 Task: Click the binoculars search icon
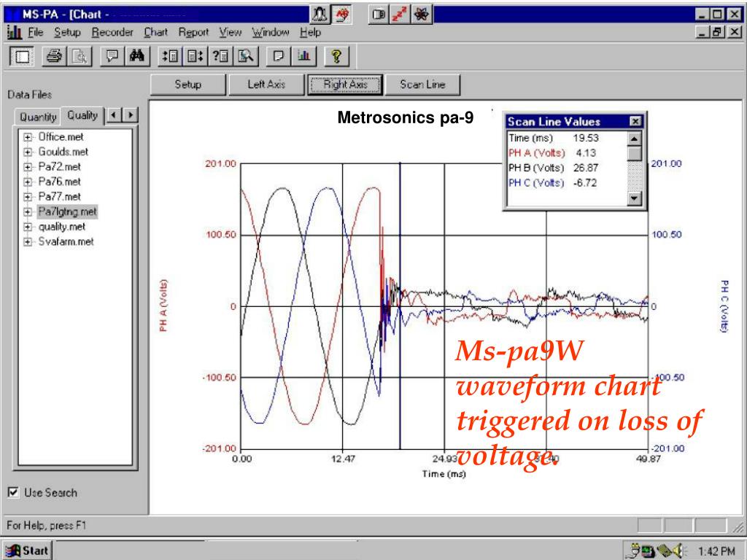click(x=137, y=57)
